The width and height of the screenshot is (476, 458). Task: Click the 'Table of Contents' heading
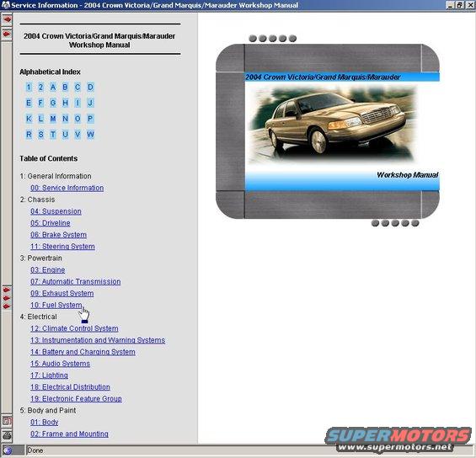coord(49,158)
